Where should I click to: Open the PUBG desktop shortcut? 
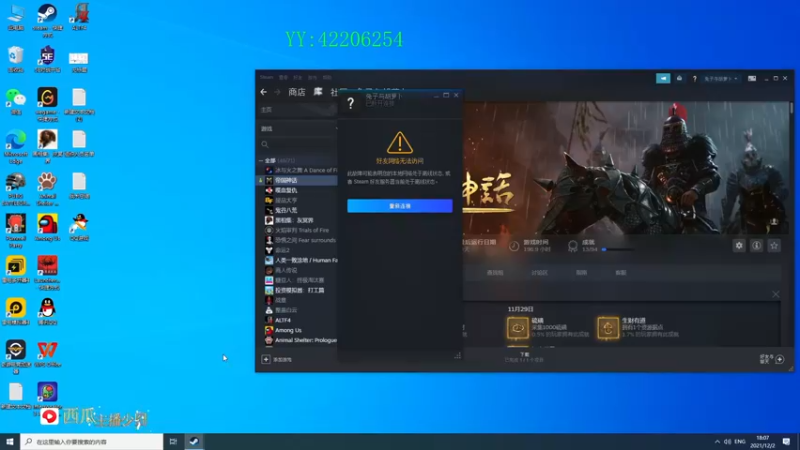[16, 189]
